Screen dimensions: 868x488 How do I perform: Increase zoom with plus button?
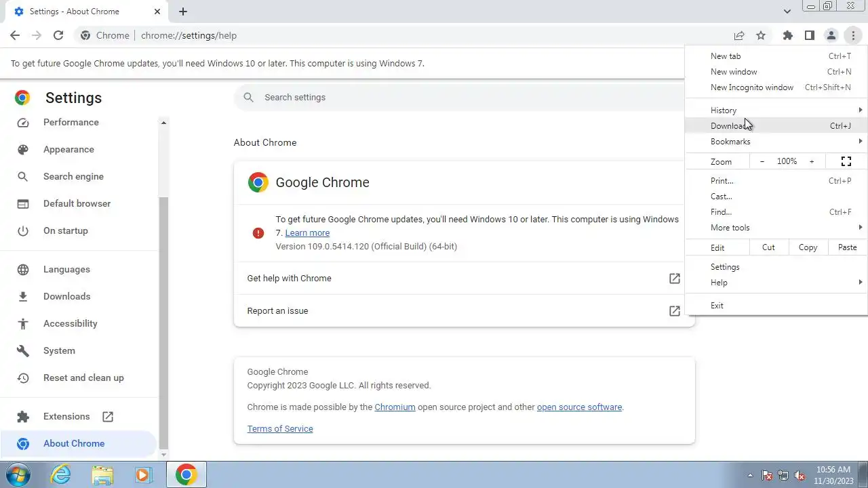tap(812, 161)
